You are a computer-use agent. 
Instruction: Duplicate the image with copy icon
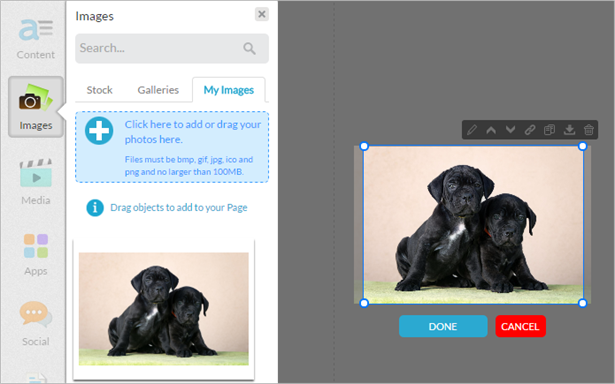click(x=549, y=129)
